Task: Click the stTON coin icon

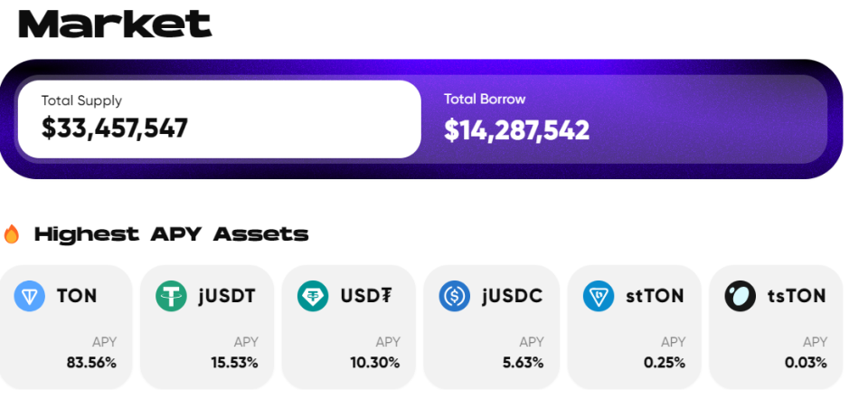Action: [598, 296]
